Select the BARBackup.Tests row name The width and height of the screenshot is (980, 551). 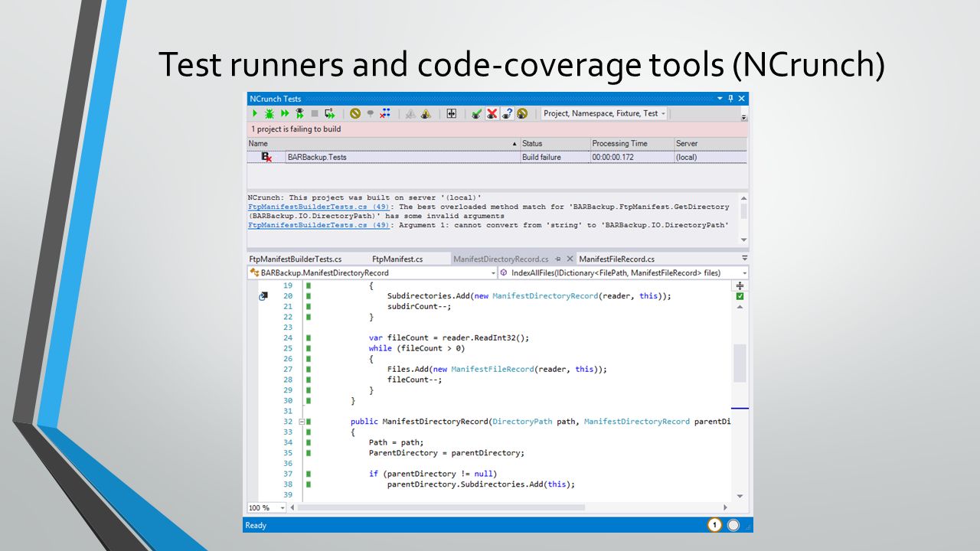[x=317, y=157]
